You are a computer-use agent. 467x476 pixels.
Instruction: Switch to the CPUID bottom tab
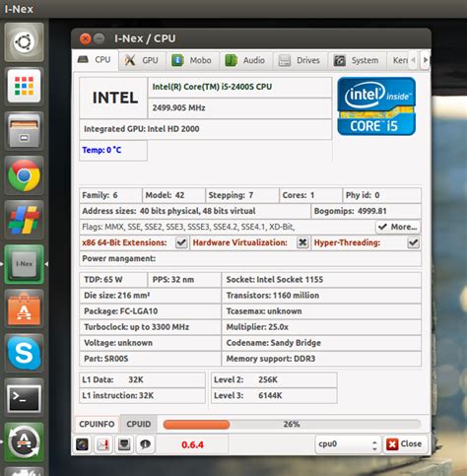click(139, 424)
